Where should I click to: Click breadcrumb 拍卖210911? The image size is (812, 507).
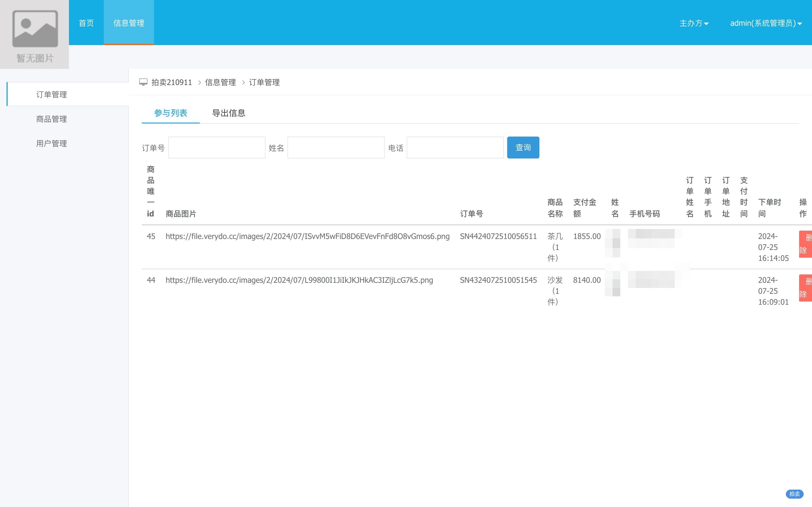pyautogui.click(x=172, y=82)
